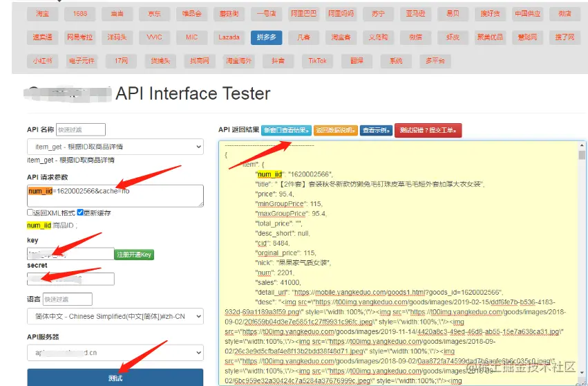
Task: Switch to the 17网 tab
Action: coord(121,61)
